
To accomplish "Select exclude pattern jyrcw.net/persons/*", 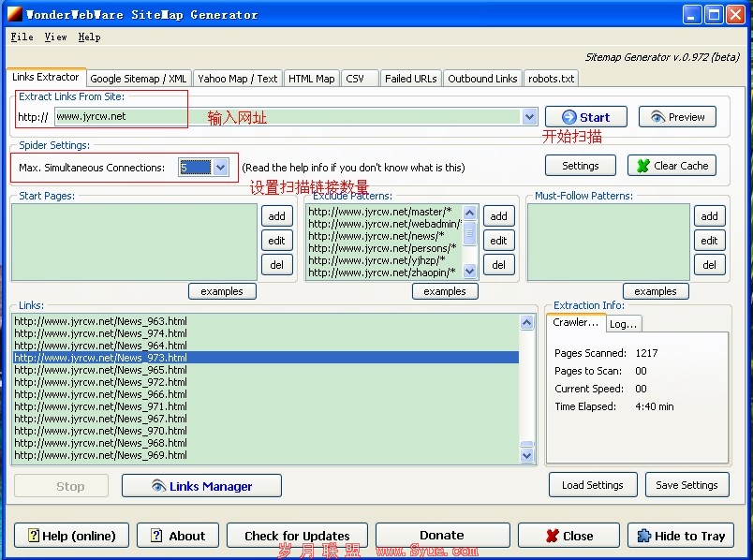I will (x=382, y=248).
